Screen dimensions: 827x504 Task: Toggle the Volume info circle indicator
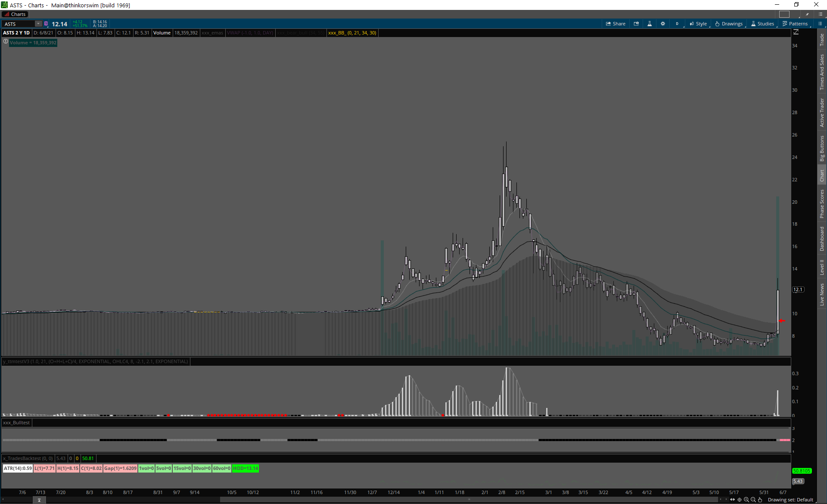click(x=6, y=42)
